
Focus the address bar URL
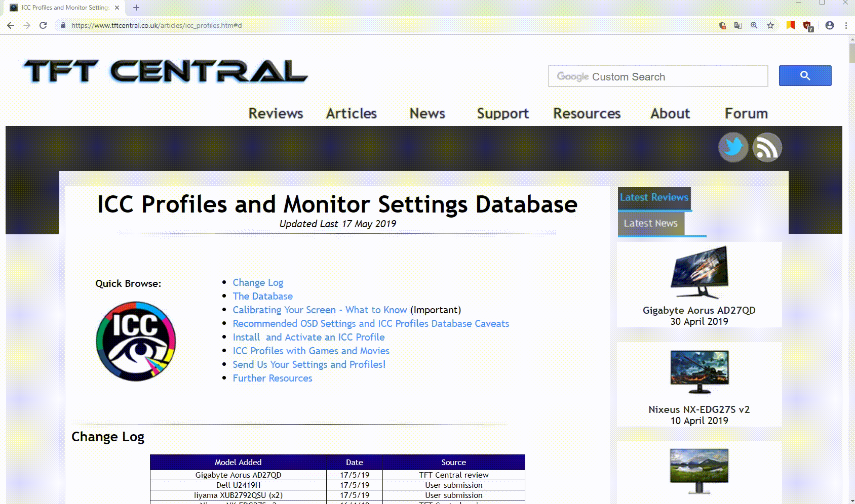point(157,25)
